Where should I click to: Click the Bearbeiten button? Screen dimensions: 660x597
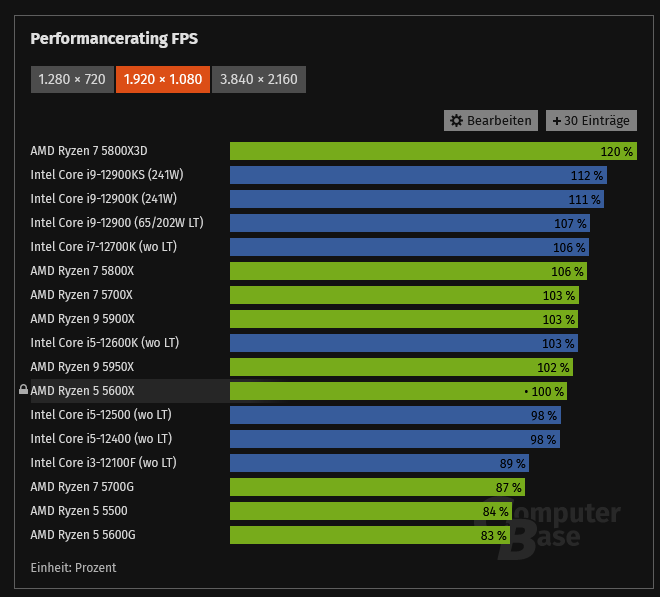[x=491, y=120]
